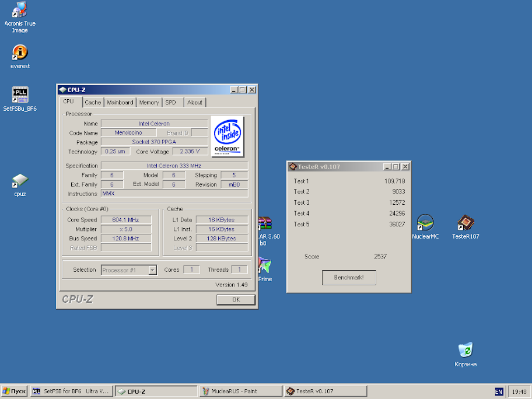The image size is (532, 399).
Task: Activate the TesteR v0.107 taskbar button
Action: tap(325, 391)
